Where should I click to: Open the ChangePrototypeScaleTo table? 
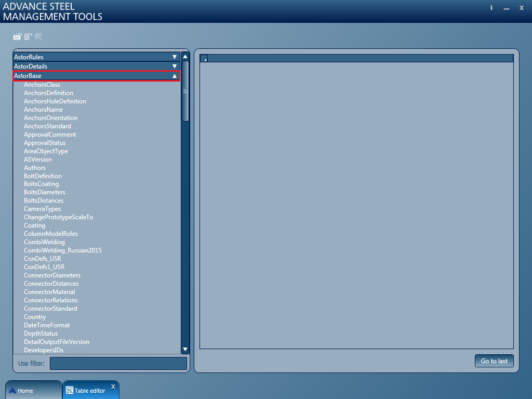[x=58, y=217]
